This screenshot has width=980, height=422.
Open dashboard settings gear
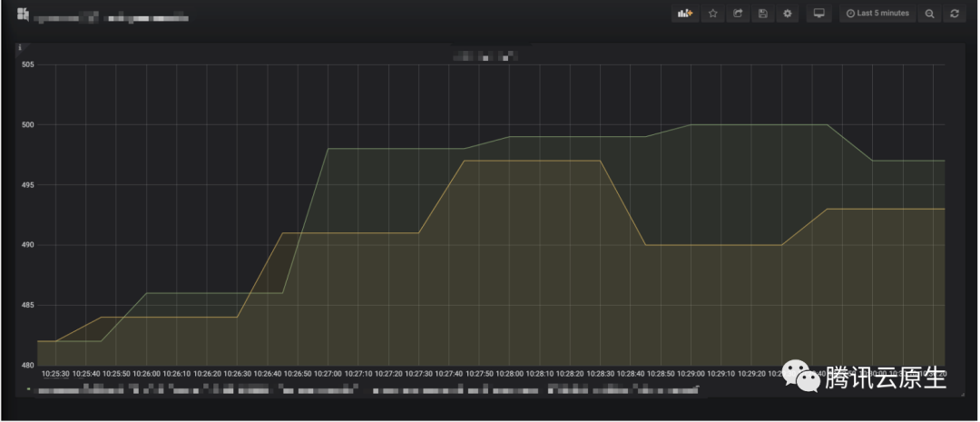pos(788,14)
